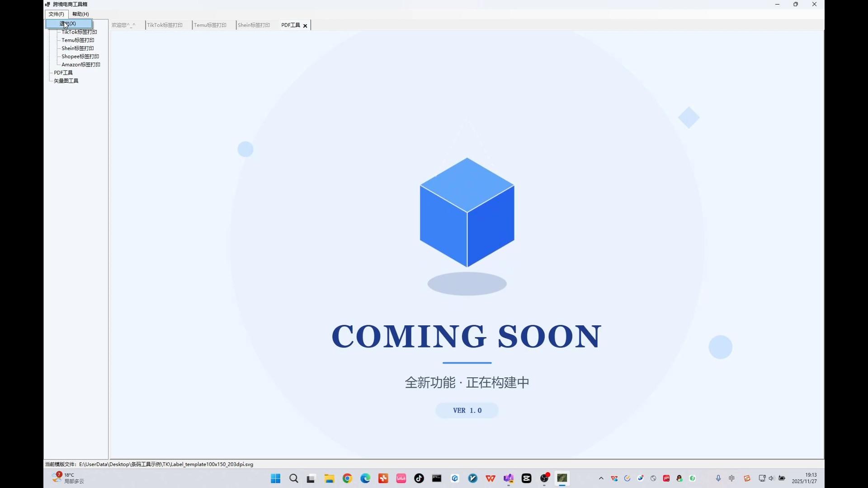The image size is (868, 488).
Task: Open the 帮助(H) menu
Action: pyautogui.click(x=80, y=14)
